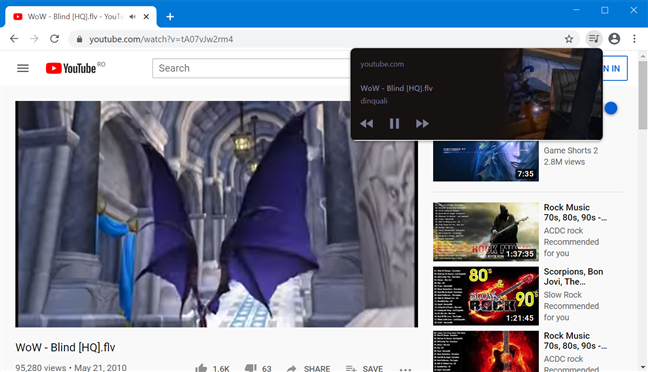
Task: Toggle the blue Autoplay switch
Action: [x=611, y=108]
